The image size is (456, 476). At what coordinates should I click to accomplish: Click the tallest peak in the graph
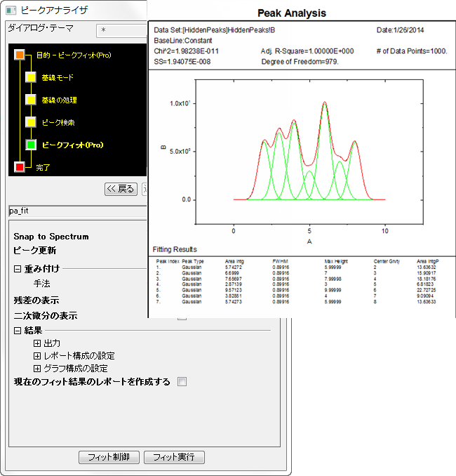pos(325,104)
